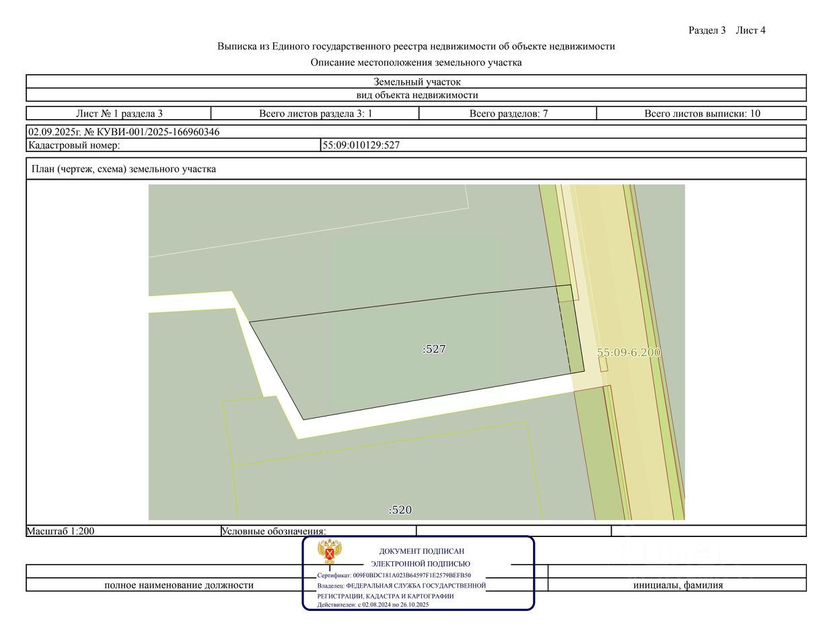
Task: Click the "Раздел 3" text at page top
Action: coord(707,30)
